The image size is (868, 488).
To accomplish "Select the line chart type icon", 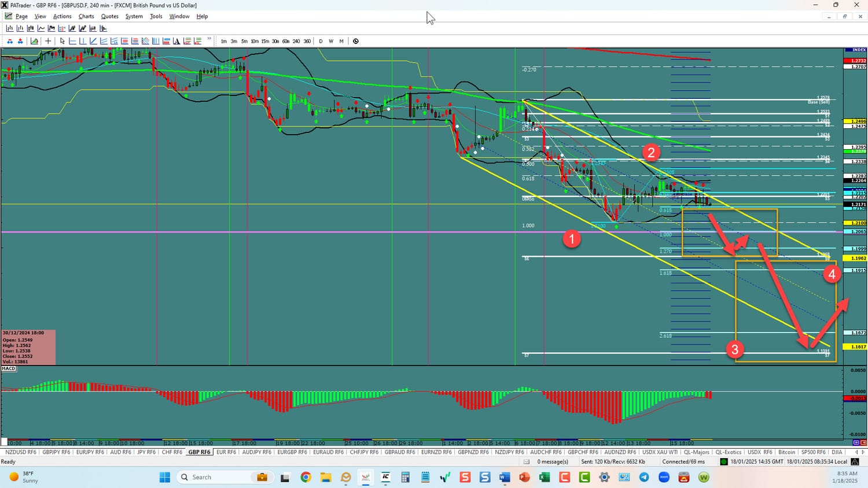I will tap(41, 28).
